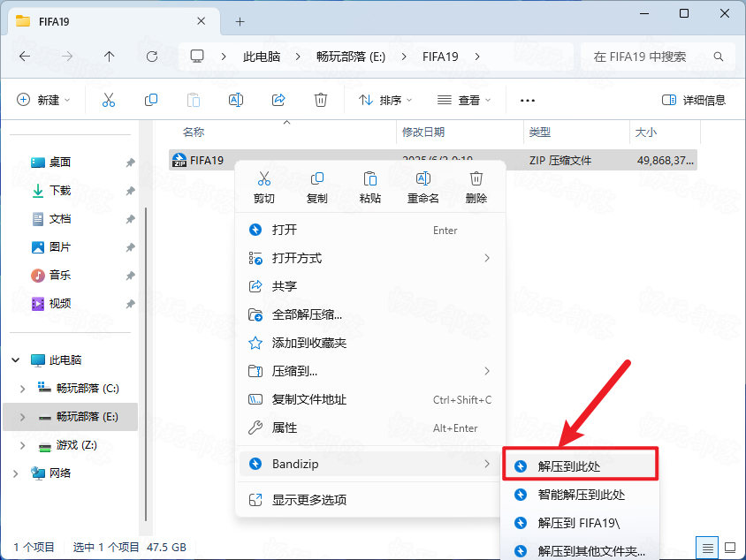Open the 压缩到... submenu
The height and width of the screenshot is (560, 746).
(x=370, y=371)
